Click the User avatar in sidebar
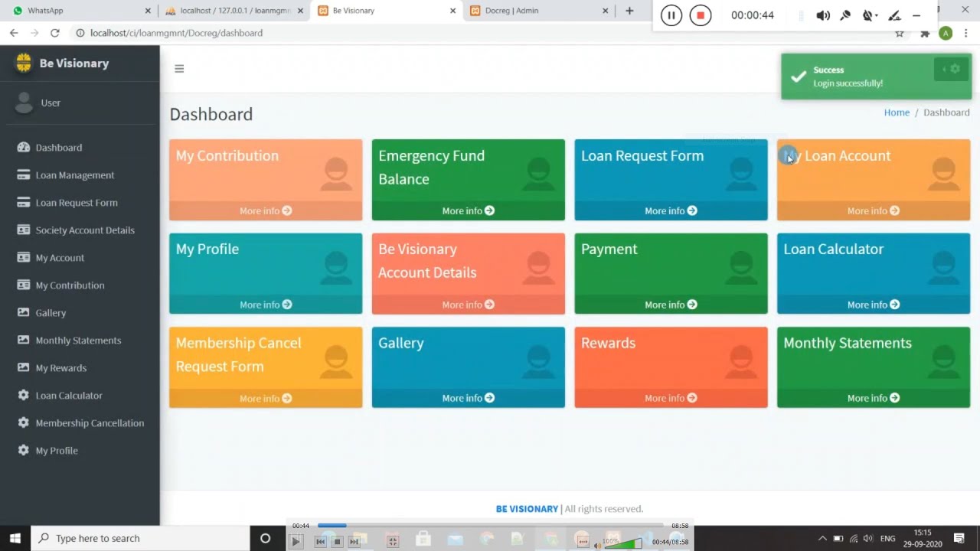Image resolution: width=980 pixels, height=551 pixels. [x=24, y=103]
